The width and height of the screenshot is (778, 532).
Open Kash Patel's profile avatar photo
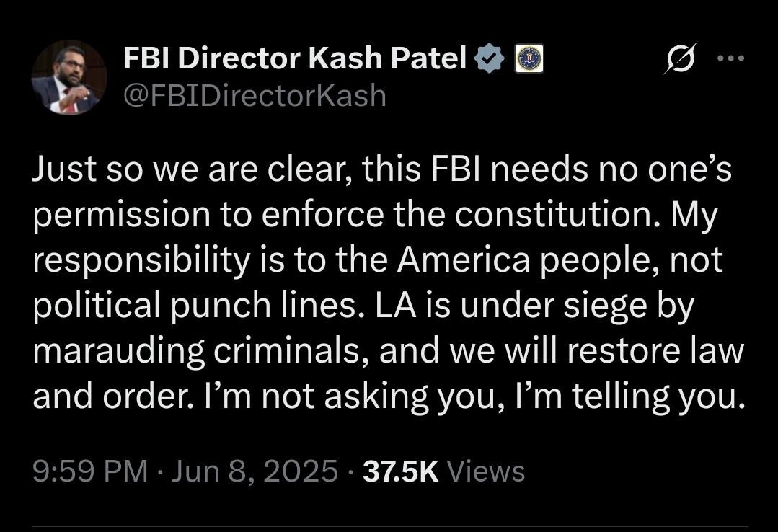pyautogui.click(x=69, y=77)
